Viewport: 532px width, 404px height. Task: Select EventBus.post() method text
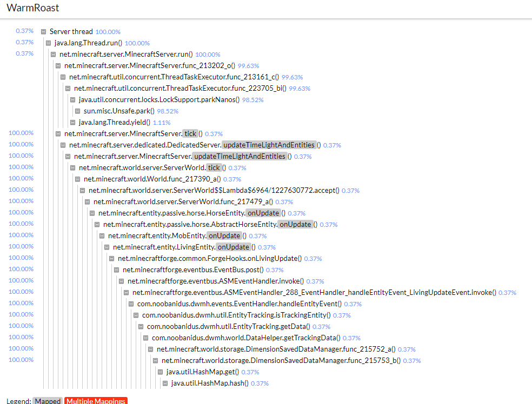click(x=193, y=270)
